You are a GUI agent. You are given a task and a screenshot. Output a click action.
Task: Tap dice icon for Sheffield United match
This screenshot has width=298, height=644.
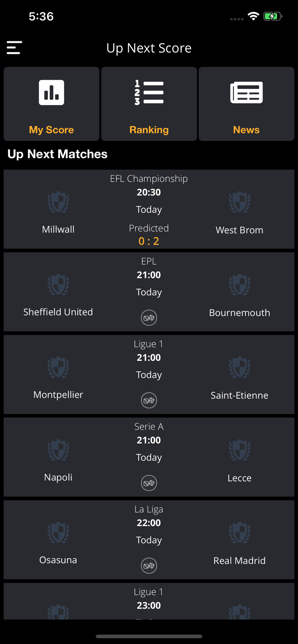click(x=149, y=318)
